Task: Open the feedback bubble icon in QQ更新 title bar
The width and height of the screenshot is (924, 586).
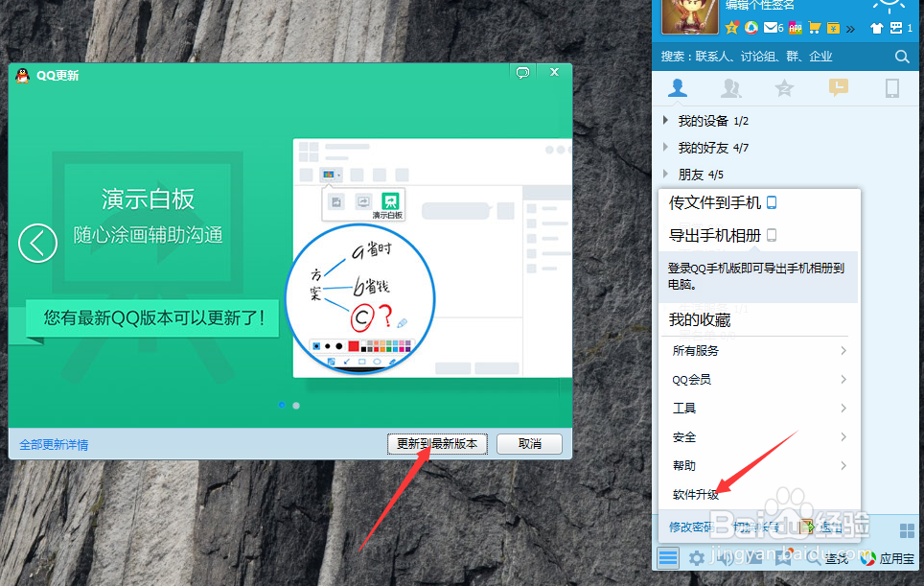Action: click(x=522, y=73)
